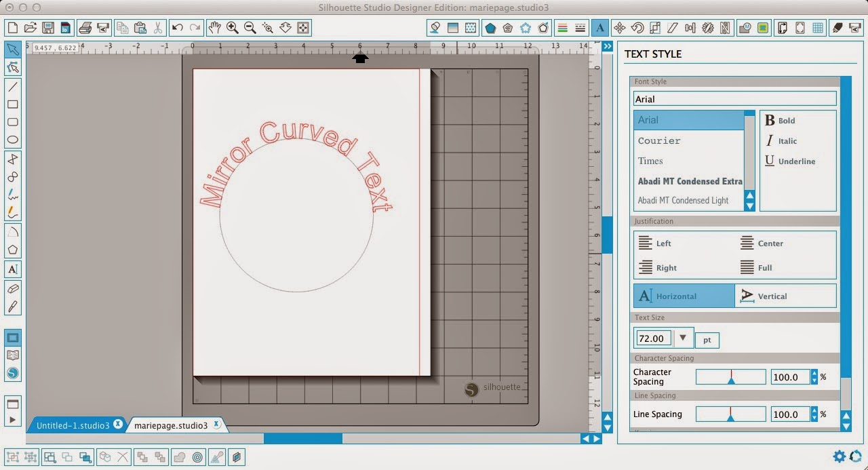Activate the Zoom In tool
This screenshot has height=470, width=868.
point(232,28)
